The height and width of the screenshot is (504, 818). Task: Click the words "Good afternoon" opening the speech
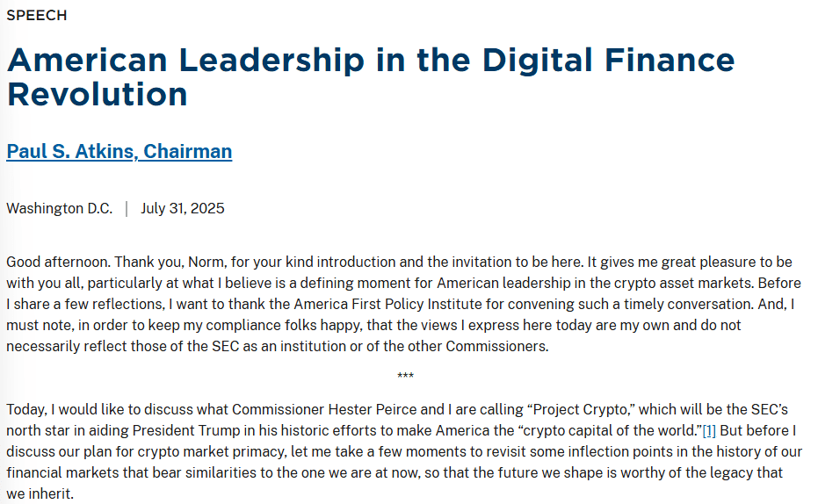coord(58,262)
